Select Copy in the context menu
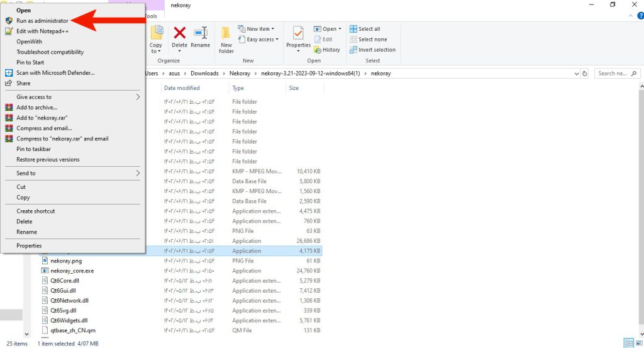Image resolution: width=644 pixels, height=348 pixels. [x=23, y=198]
